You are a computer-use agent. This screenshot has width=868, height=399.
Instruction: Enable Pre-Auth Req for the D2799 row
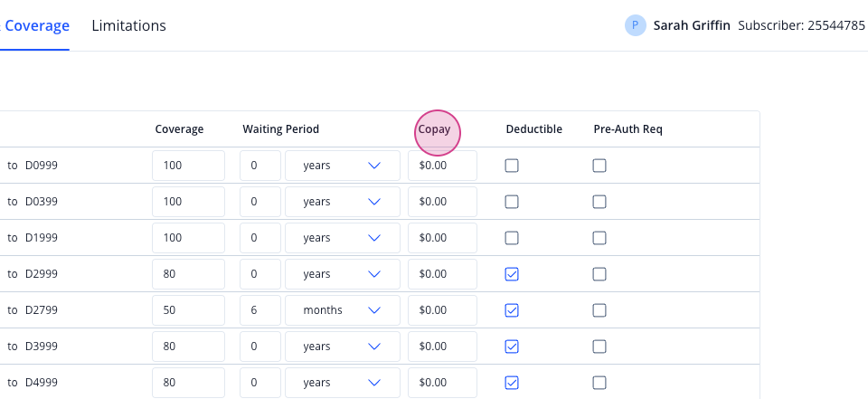(x=599, y=309)
